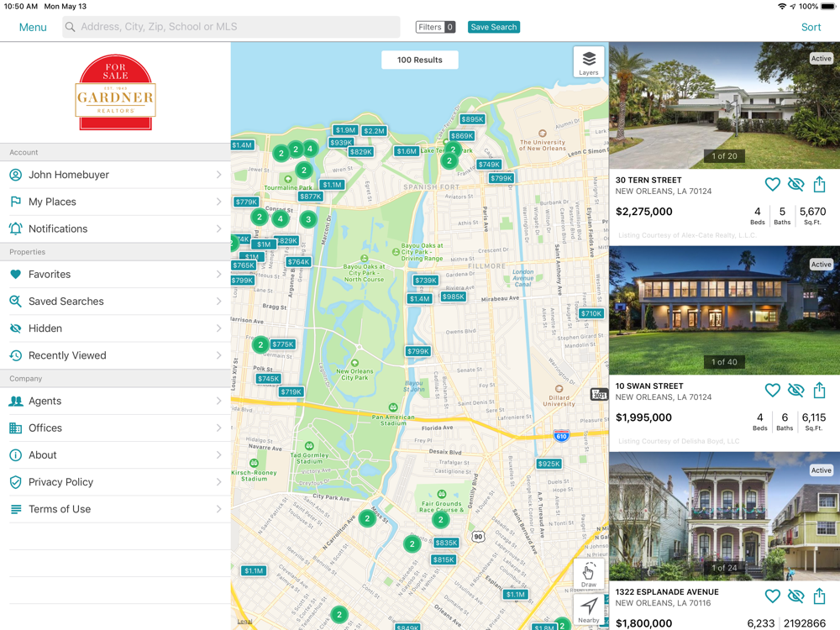Hide the 10 Swan Street listing
This screenshot has width=840, height=630.
point(796,390)
